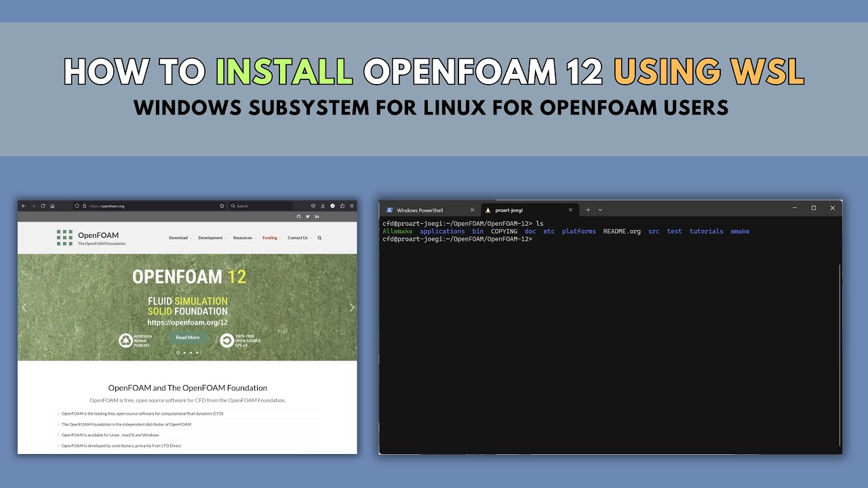
Task: Click the platforms directory name in the terminal
Action: tap(579, 232)
